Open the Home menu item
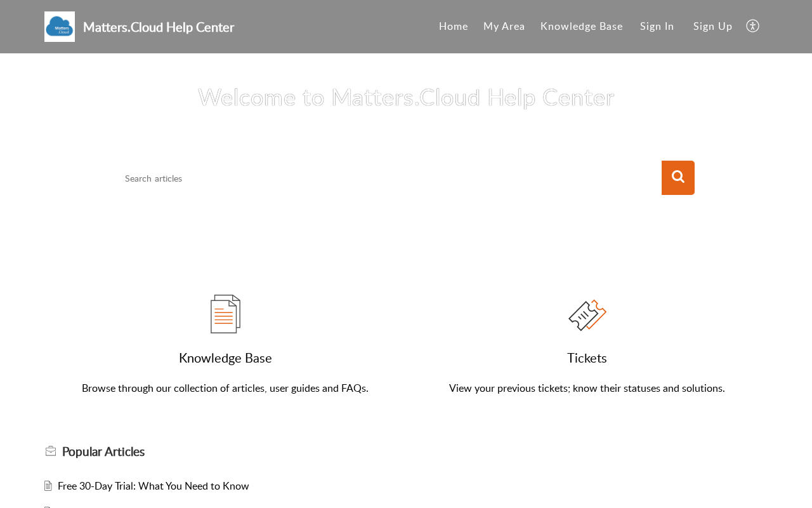812x508 pixels. (454, 26)
